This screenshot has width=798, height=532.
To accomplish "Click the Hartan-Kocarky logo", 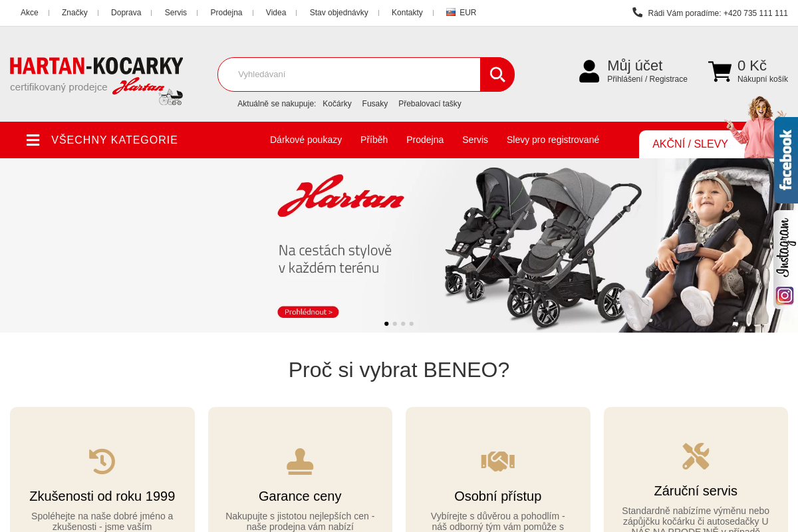I will [x=96, y=80].
